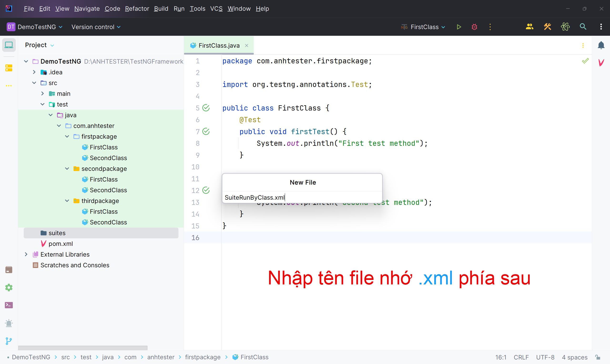
Task: Expand the External Libraries node
Action: click(26, 254)
